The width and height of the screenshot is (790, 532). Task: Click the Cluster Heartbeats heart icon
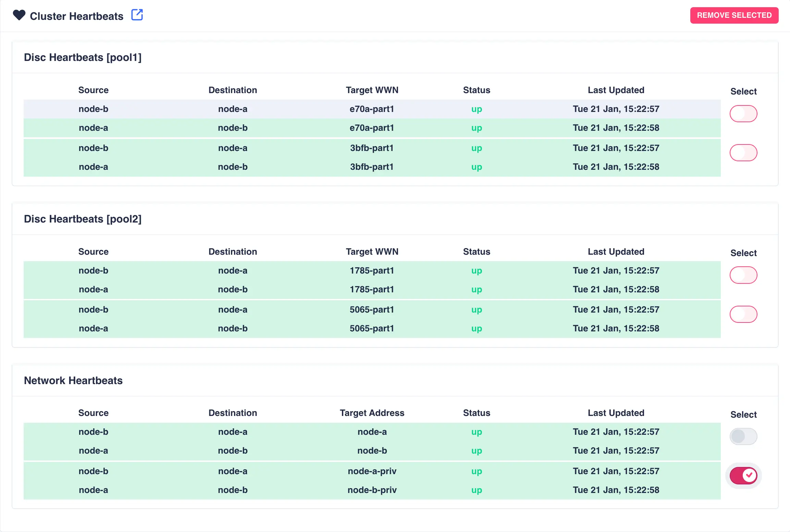tap(19, 15)
